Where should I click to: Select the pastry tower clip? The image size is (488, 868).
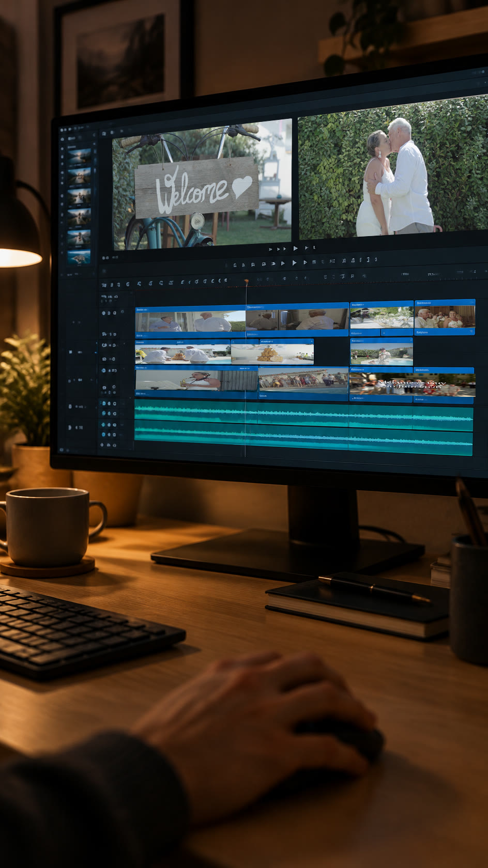coord(272,352)
